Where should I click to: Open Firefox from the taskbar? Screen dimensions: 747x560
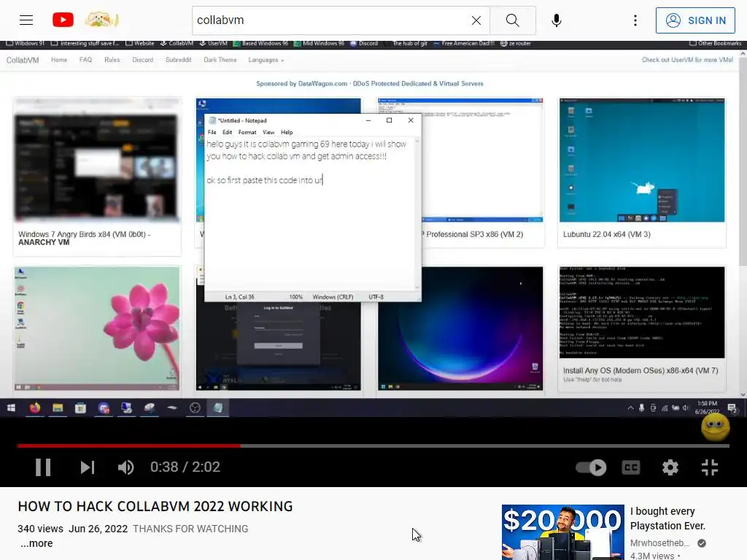35,408
